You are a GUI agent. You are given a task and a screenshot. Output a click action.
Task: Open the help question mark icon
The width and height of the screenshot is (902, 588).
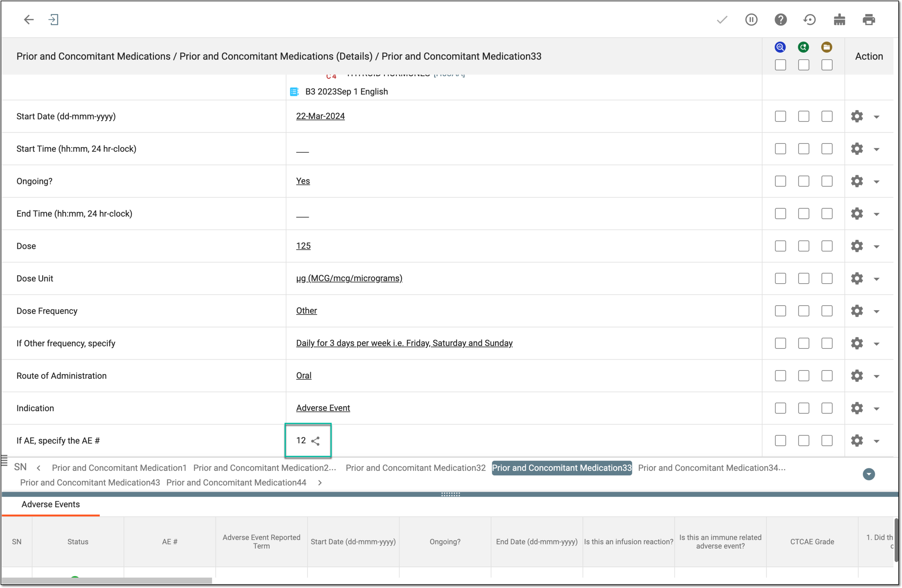[x=780, y=19]
